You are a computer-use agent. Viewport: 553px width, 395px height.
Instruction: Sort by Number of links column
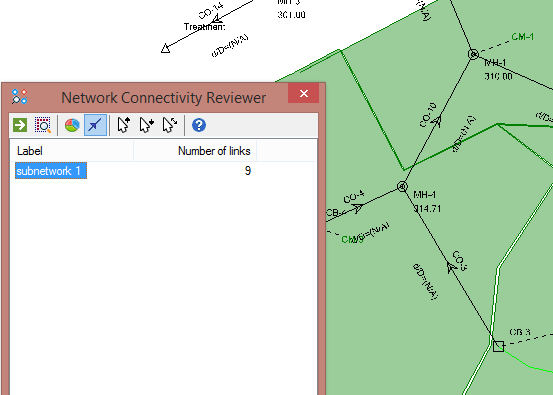195,151
